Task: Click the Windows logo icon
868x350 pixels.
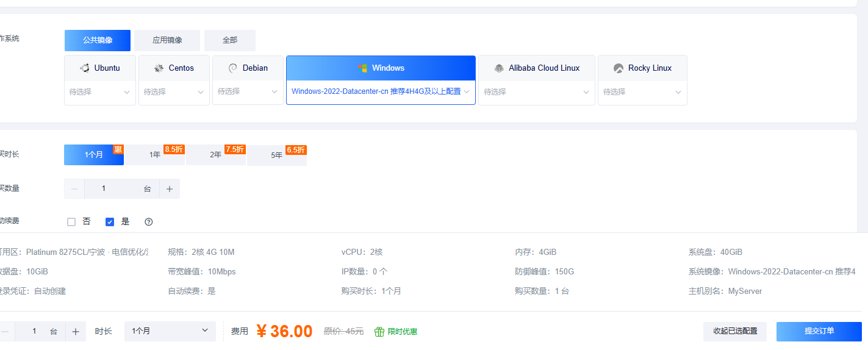Action: point(362,68)
